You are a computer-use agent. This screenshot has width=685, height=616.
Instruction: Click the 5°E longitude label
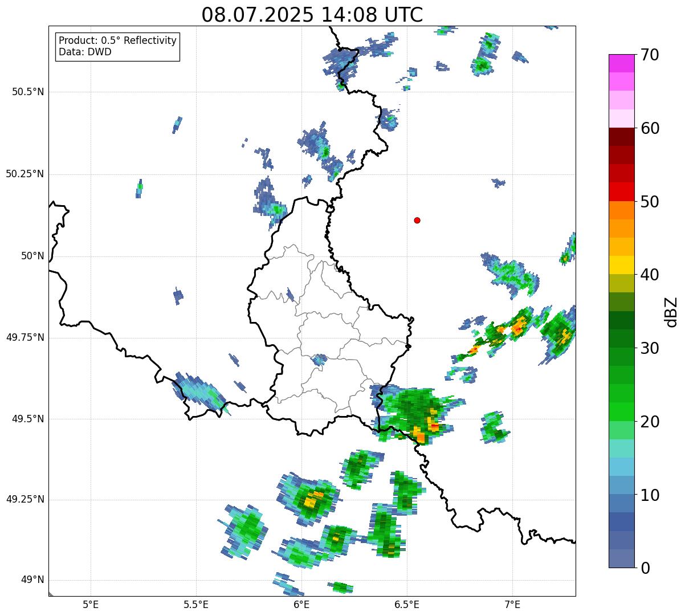click(x=91, y=605)
